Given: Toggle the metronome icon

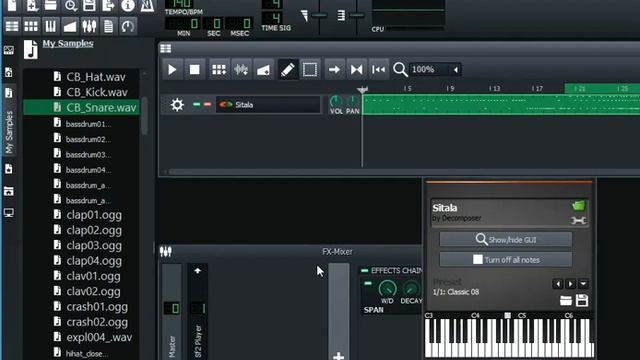Looking at the screenshot, I should point(147,6).
